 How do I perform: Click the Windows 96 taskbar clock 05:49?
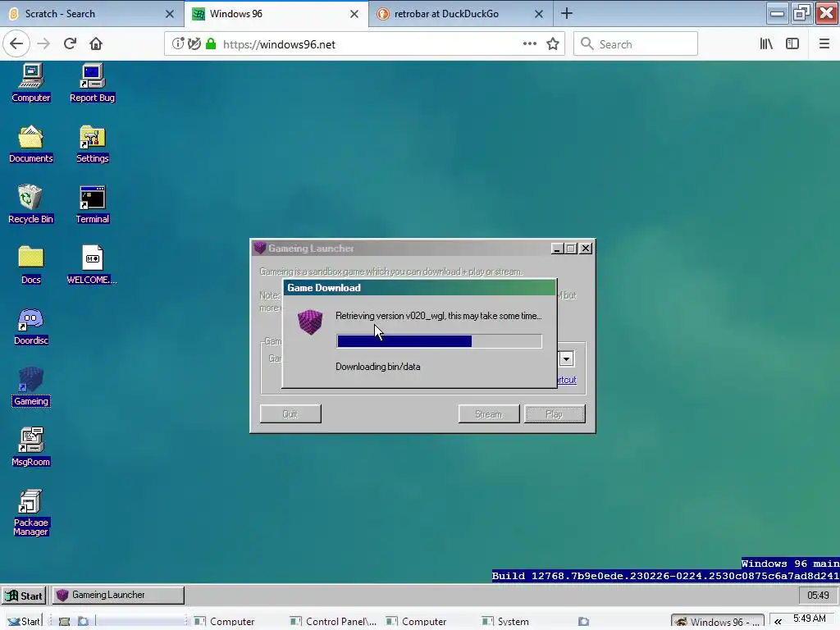pyautogui.click(x=818, y=596)
